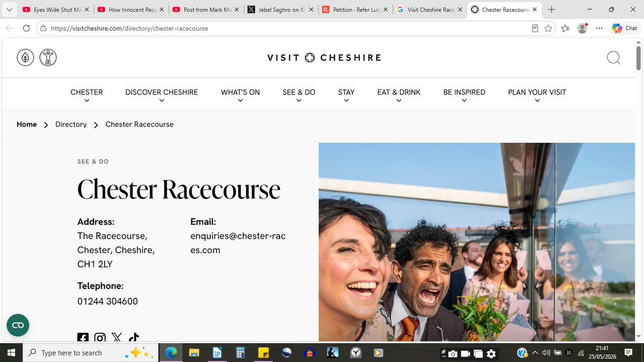
Task: Close the Petition - Refer Lucy tab
Action: coord(385,10)
